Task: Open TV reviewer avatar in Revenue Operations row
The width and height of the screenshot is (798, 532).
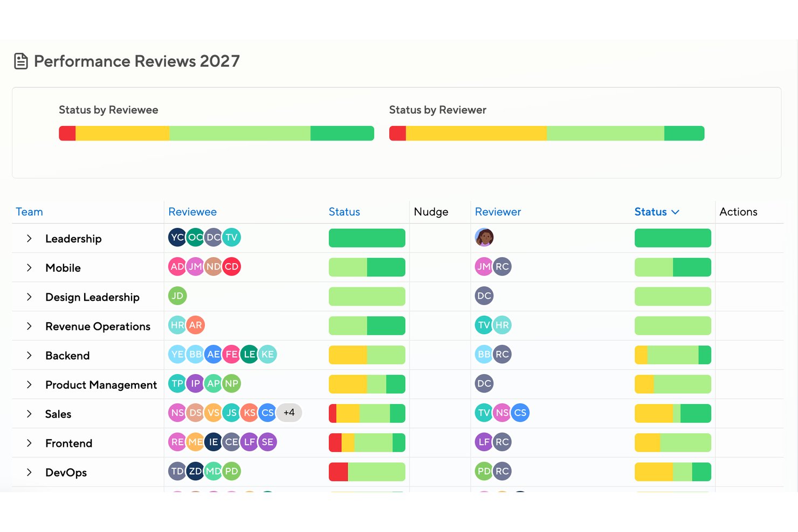Action: [484, 325]
